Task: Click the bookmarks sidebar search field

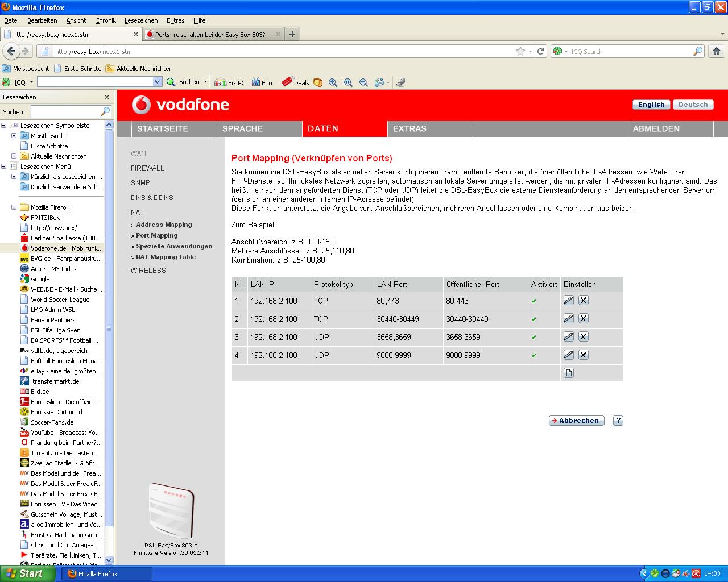Action: (x=65, y=111)
